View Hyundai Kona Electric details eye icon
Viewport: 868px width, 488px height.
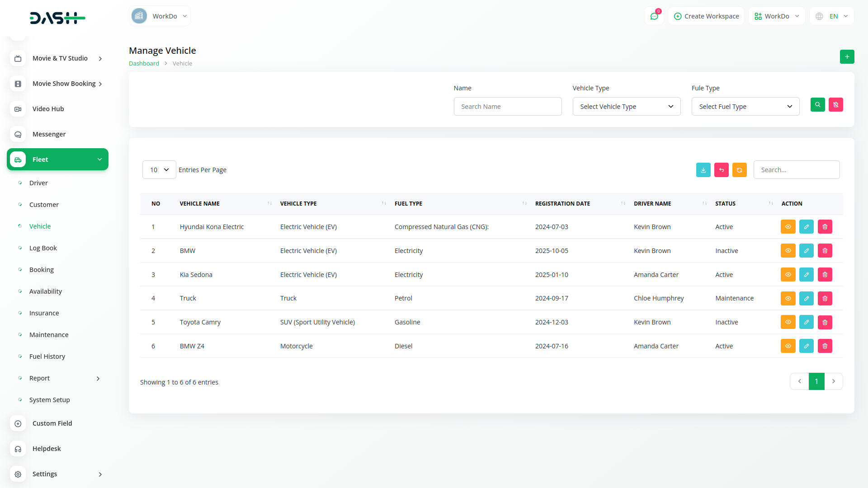(x=788, y=227)
